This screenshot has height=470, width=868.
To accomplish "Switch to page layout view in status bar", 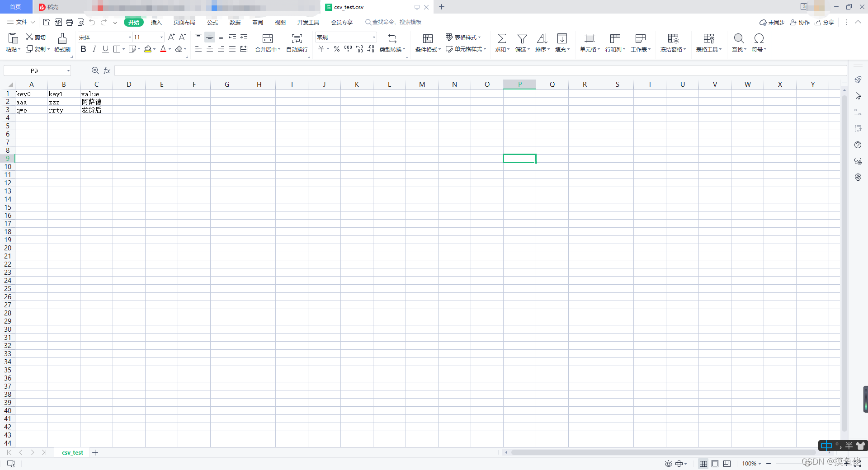I will [x=715, y=464].
